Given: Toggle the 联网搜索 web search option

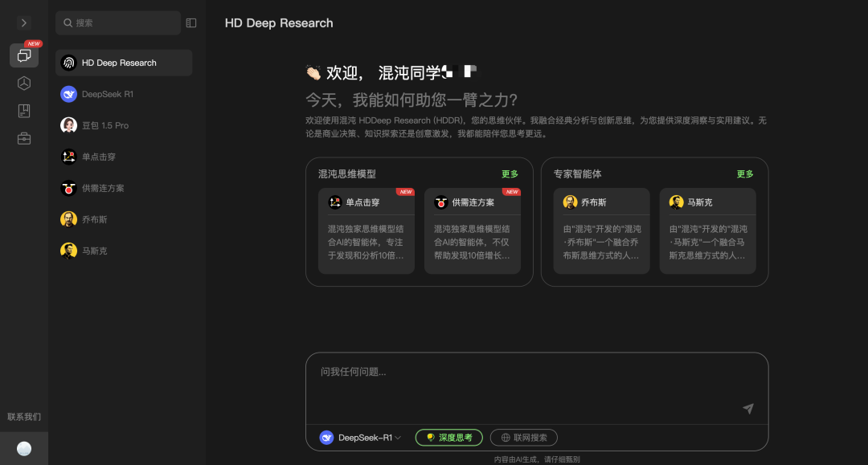Looking at the screenshot, I should [x=524, y=438].
